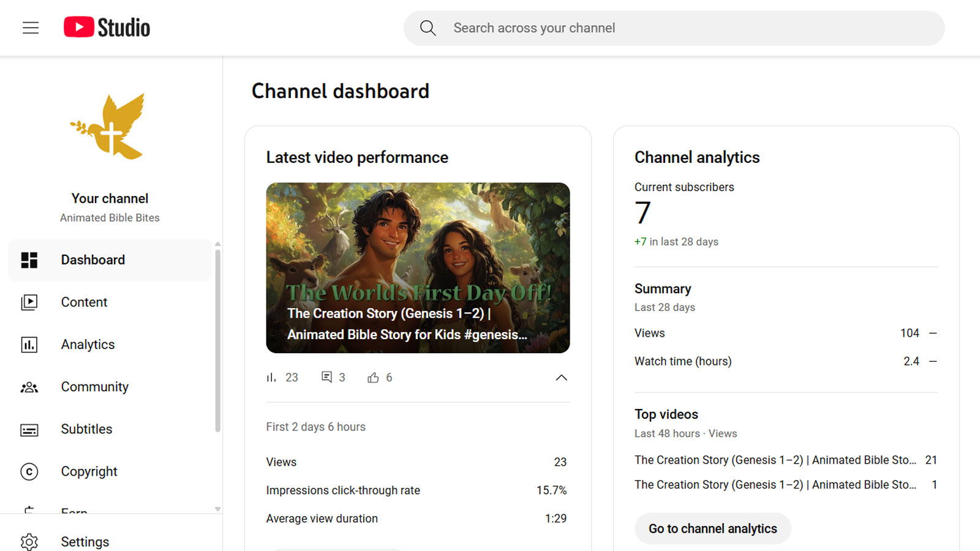Viewport: 980px width, 551px height.
Task: Open Settings from the sidebar
Action: 110,542
